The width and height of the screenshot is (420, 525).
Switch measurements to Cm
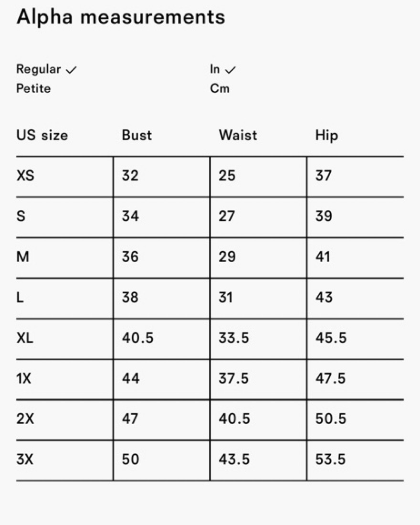tap(220, 89)
